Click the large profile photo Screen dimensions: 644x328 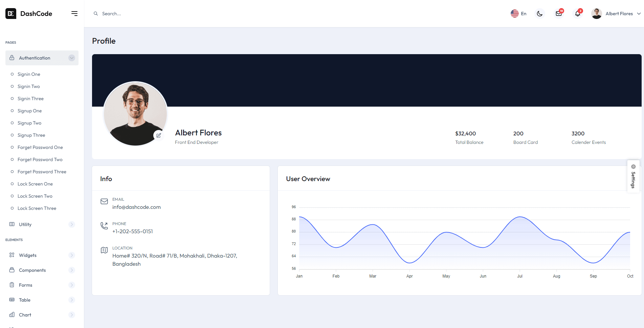coord(135,114)
